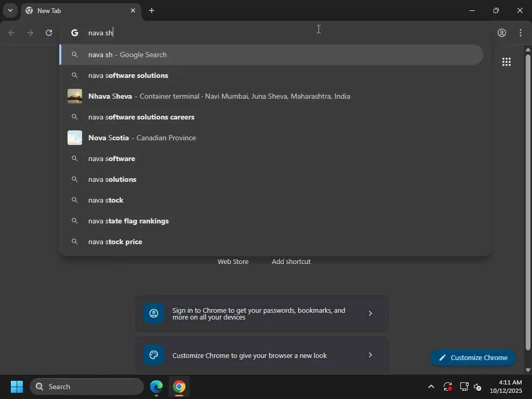532x399 pixels.
Task: Open a new tab with plus button
Action: (152, 10)
